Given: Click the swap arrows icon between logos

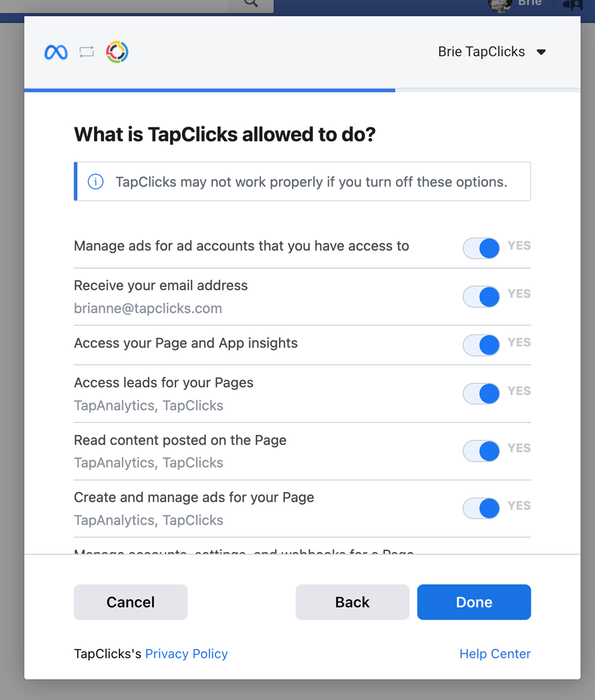Looking at the screenshot, I should 87,52.
